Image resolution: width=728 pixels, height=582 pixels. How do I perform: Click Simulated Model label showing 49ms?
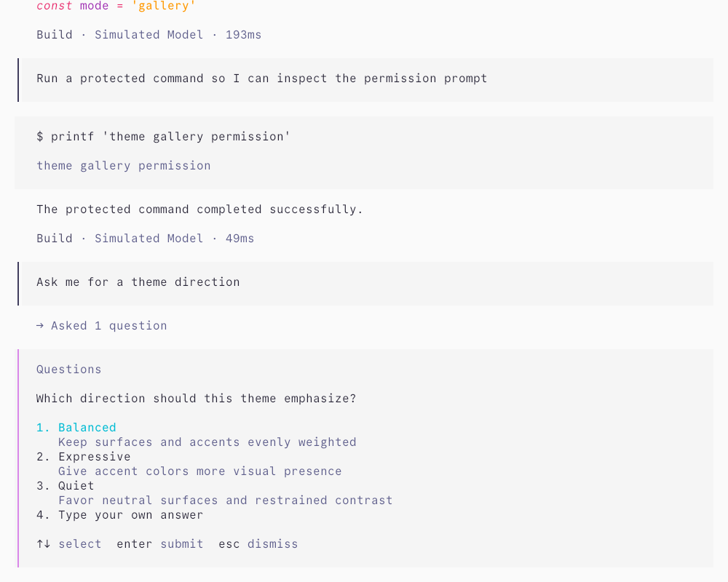(x=149, y=239)
